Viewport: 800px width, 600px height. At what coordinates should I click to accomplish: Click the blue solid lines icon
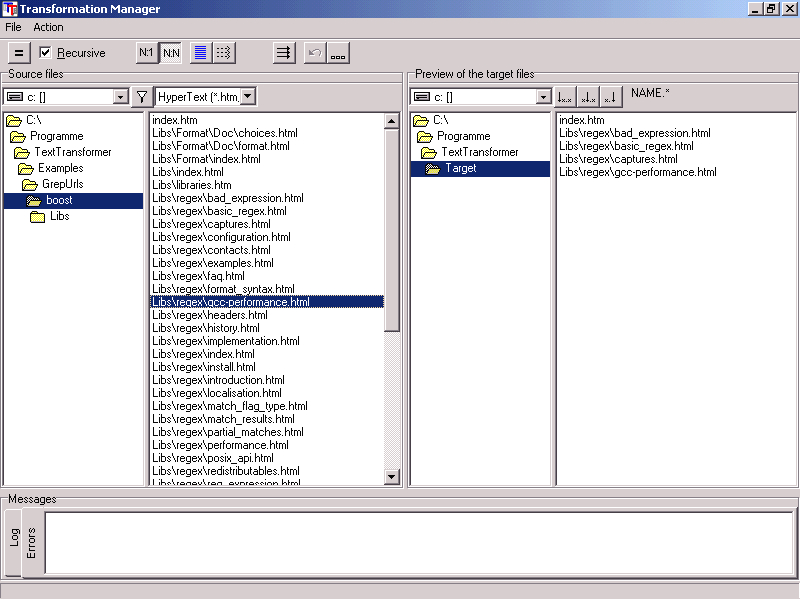pos(200,53)
